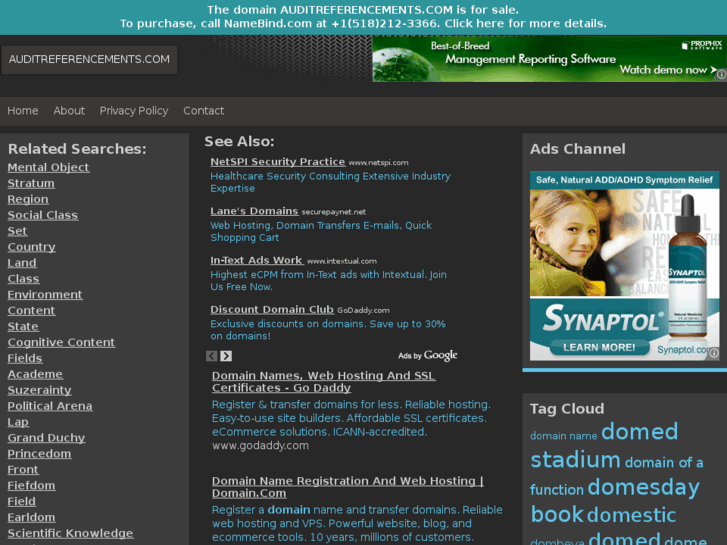Viewport: 727px width, 545px height.
Task: Click the Fields related search
Action: (x=25, y=359)
